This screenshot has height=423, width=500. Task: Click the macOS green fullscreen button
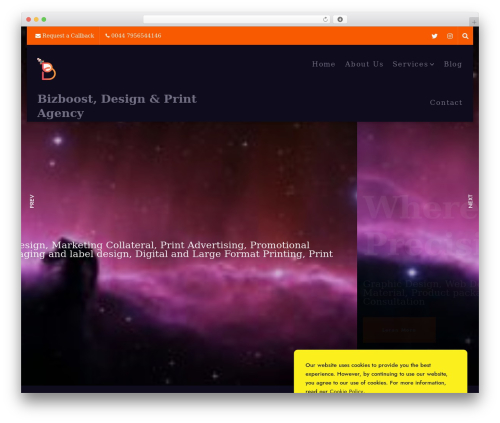44,19
